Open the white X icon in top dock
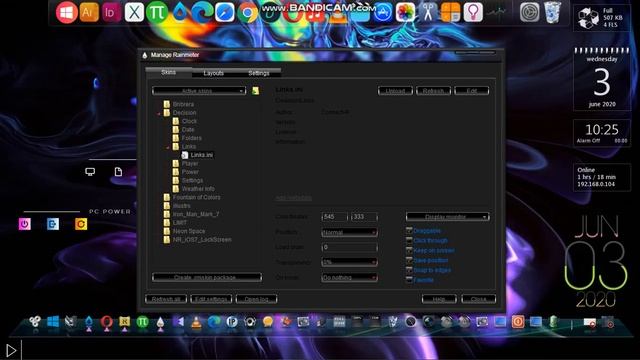Screen dimensions: 640x360 pos(134,13)
